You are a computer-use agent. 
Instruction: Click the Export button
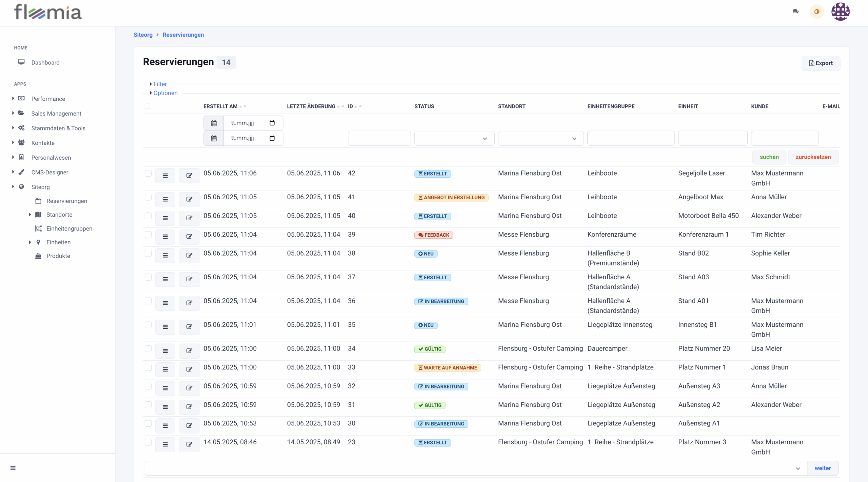pos(821,63)
